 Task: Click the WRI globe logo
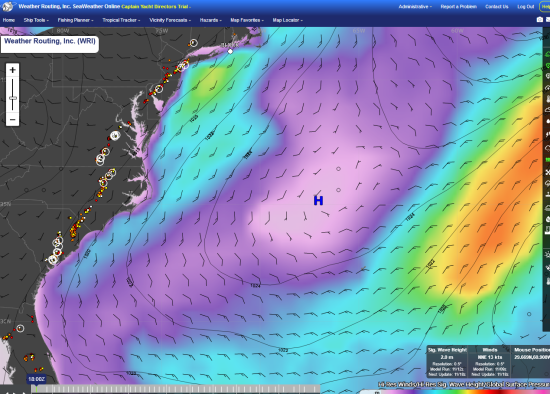click(8, 6)
